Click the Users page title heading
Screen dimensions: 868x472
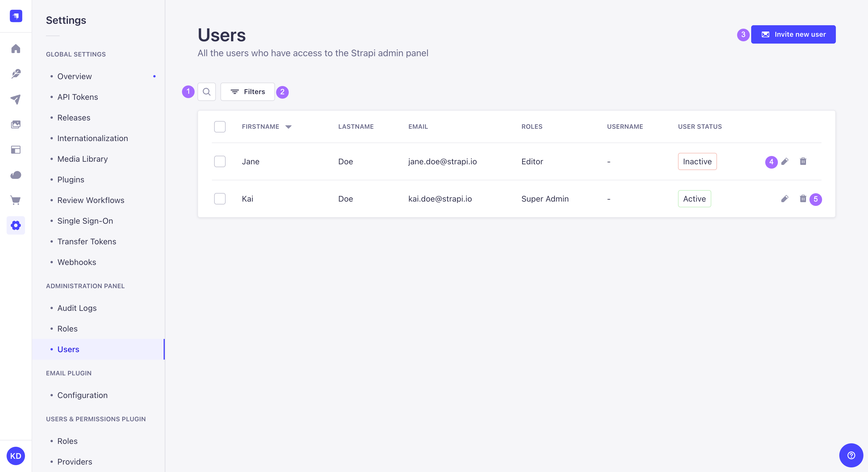(x=222, y=34)
